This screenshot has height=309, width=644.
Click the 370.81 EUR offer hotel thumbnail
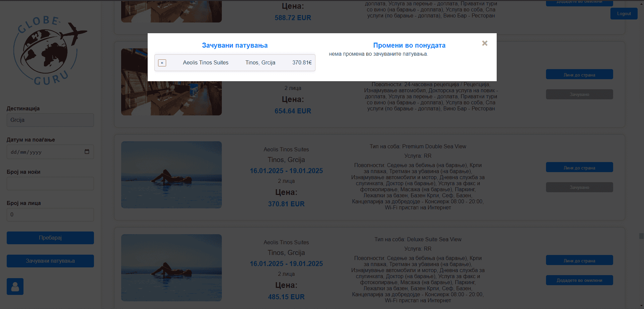tap(171, 175)
